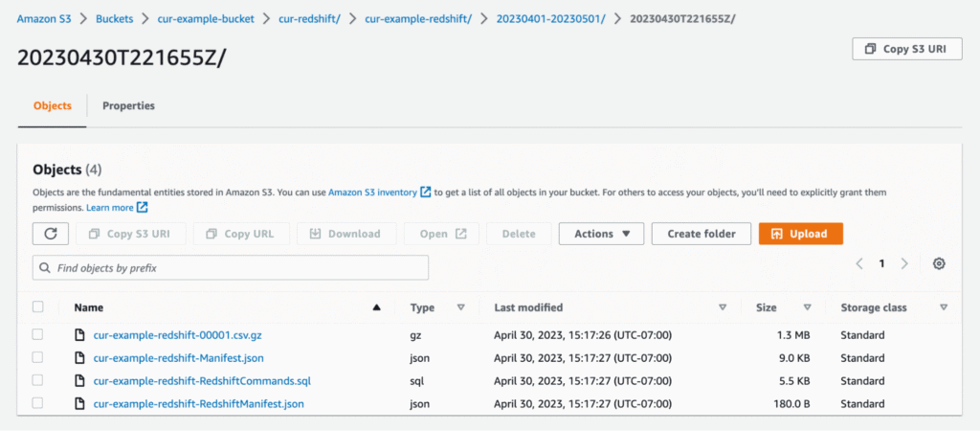The width and height of the screenshot is (980, 431).
Task: Click the file icon beside cur-example-redshift-00001.csv.gz
Action: [80, 335]
